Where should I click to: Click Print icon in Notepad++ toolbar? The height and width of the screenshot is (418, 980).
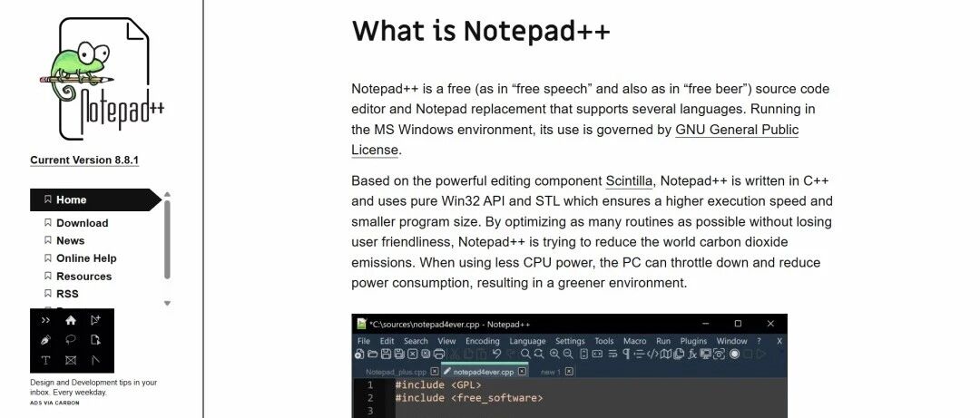coord(439,354)
